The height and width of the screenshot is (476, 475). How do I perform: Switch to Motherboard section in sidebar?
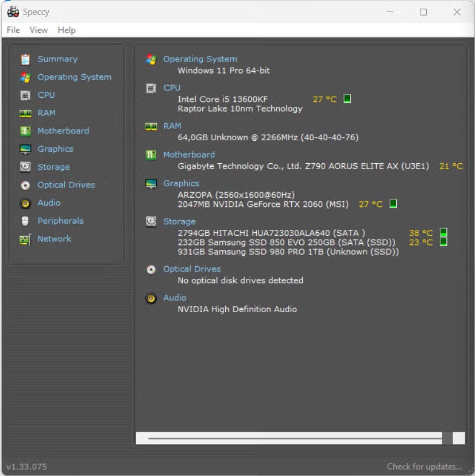click(x=63, y=131)
